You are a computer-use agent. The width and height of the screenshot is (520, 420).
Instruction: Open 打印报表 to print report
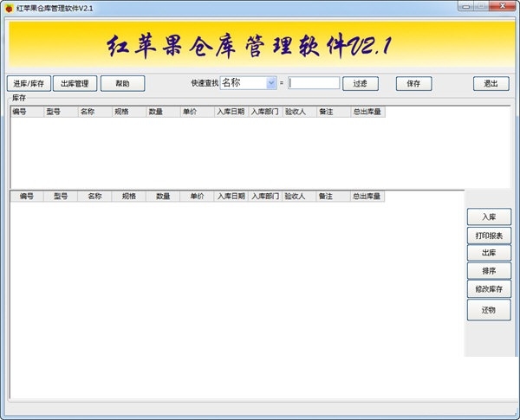click(489, 236)
